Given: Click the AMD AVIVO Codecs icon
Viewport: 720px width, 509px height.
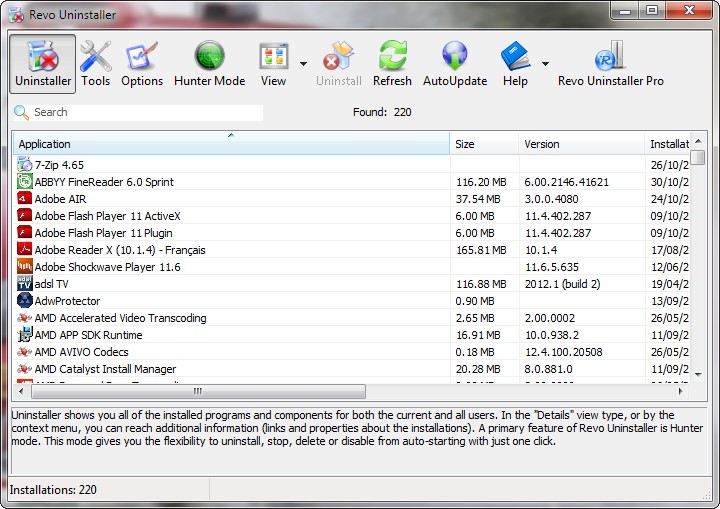Looking at the screenshot, I should (x=24, y=351).
